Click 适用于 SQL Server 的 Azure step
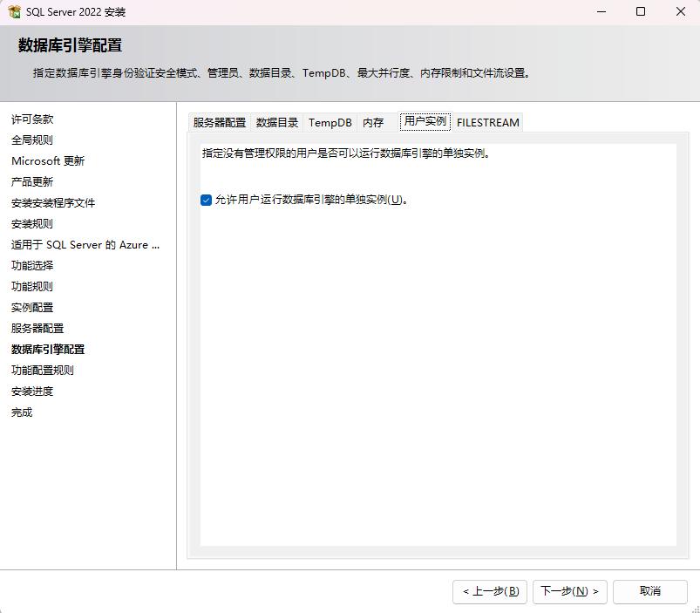This screenshot has height=613, width=700. (x=85, y=245)
